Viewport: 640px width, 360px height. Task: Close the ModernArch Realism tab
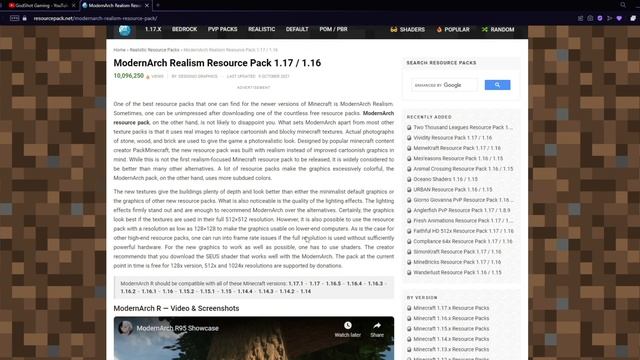click(147, 5)
